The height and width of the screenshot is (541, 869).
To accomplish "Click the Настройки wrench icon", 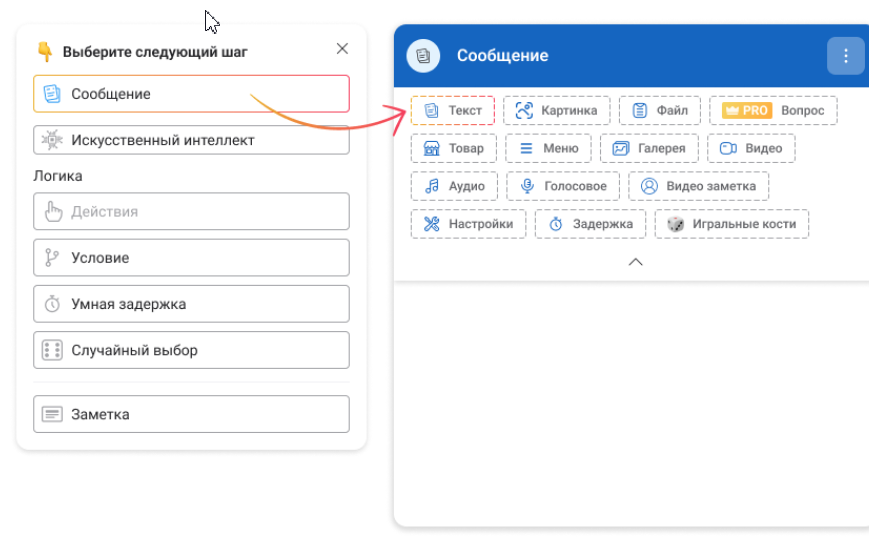I will tap(431, 224).
